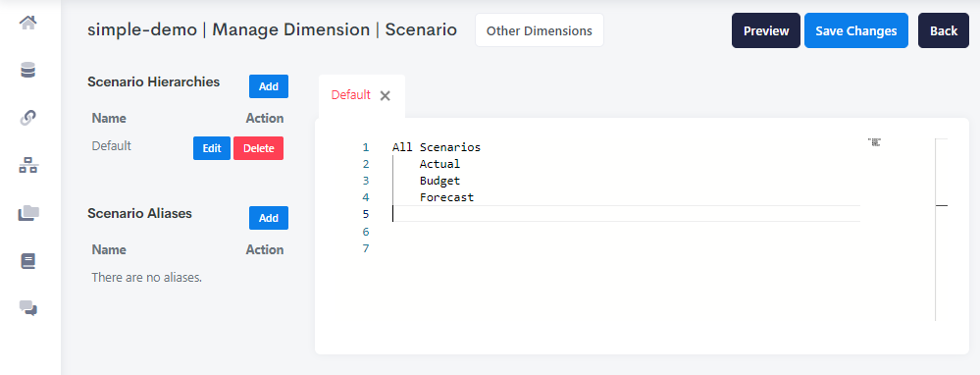This screenshot has height=375, width=980.
Task: Open the chat bubbles icon in sidebar
Action: [x=28, y=308]
